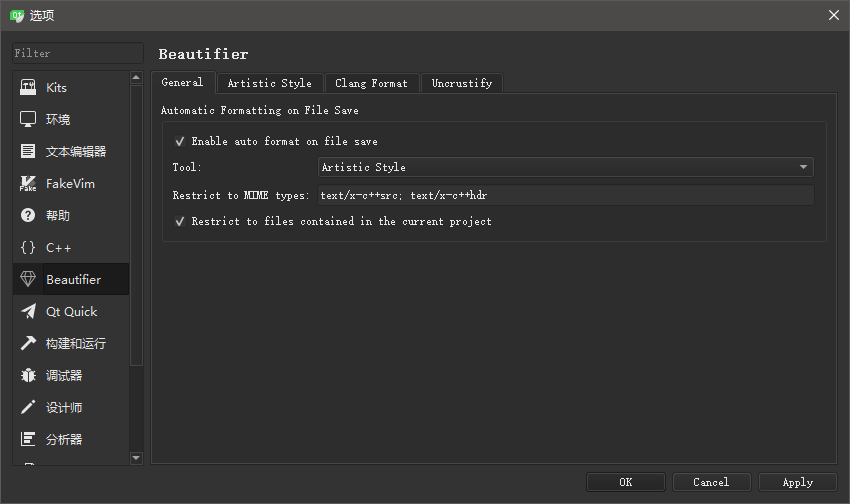The width and height of the screenshot is (850, 504).
Task: Select the 构建和运行 hammer icon
Action: 28,344
